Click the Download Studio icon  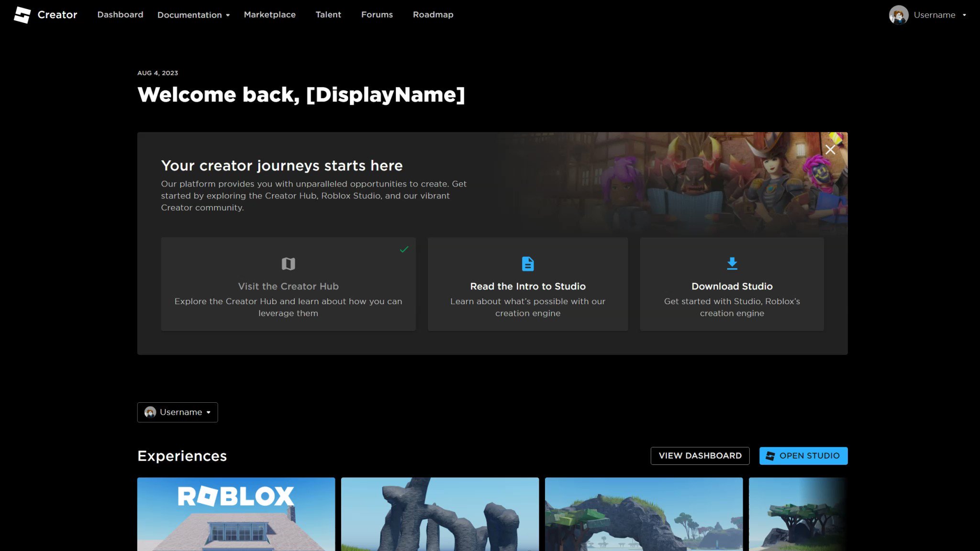point(732,263)
